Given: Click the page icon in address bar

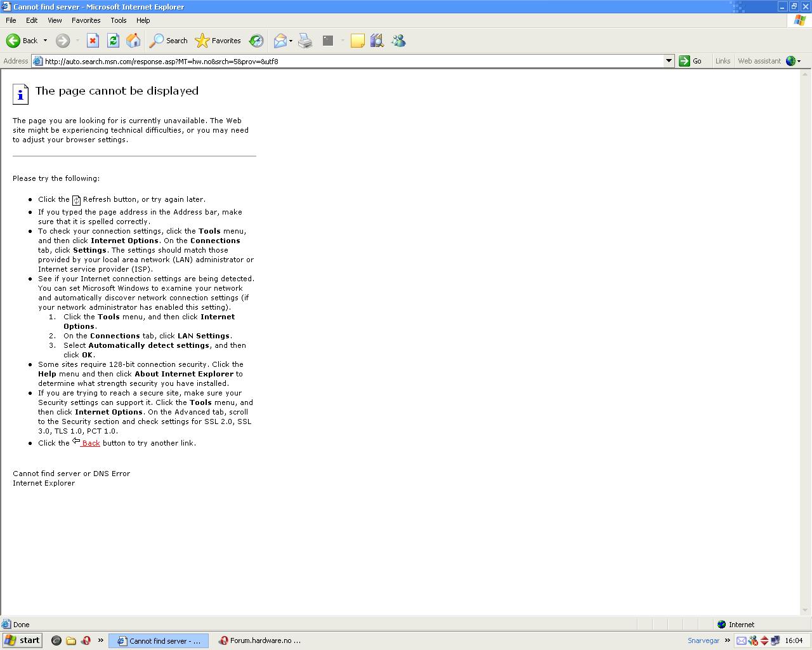Looking at the screenshot, I should (x=38, y=62).
